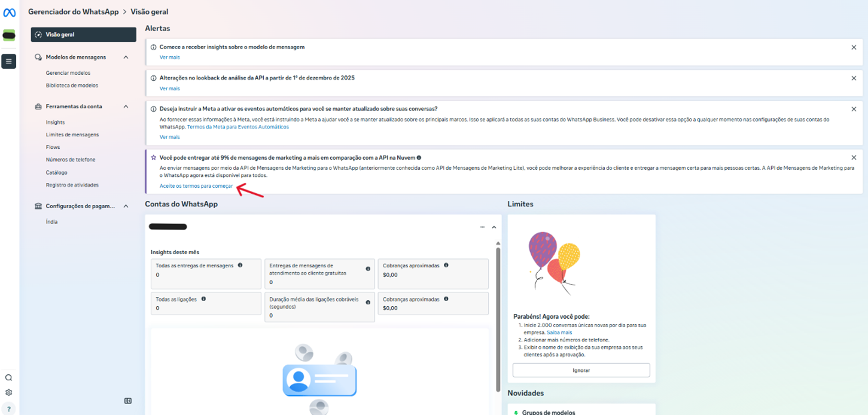Open settings gear icon in left rail
This screenshot has height=415, width=868.
click(x=8, y=393)
